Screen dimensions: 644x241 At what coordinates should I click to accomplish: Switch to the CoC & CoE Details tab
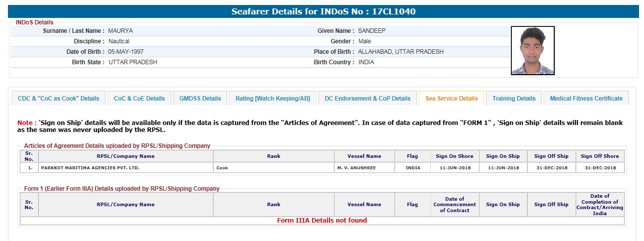(x=139, y=99)
